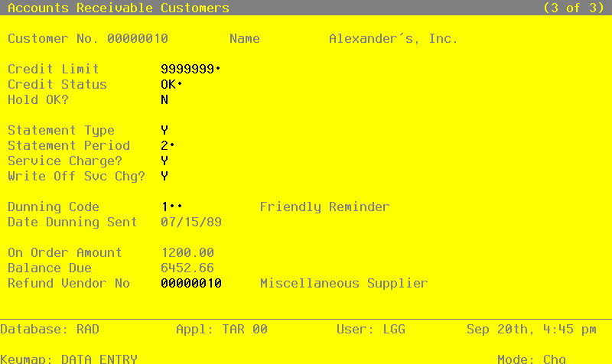Screen dimensions: 612x364
Task: Click the Balance Due label
Action: point(50,268)
